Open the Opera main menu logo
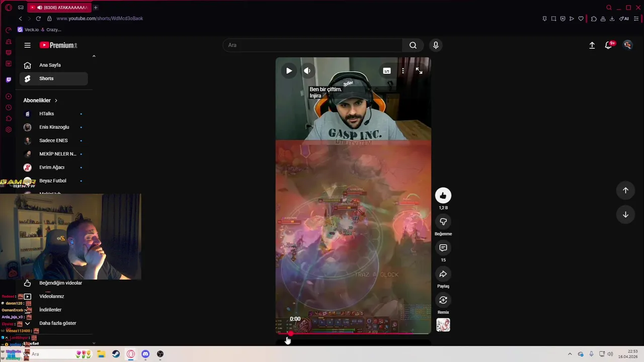The image size is (644, 362). click(9, 8)
